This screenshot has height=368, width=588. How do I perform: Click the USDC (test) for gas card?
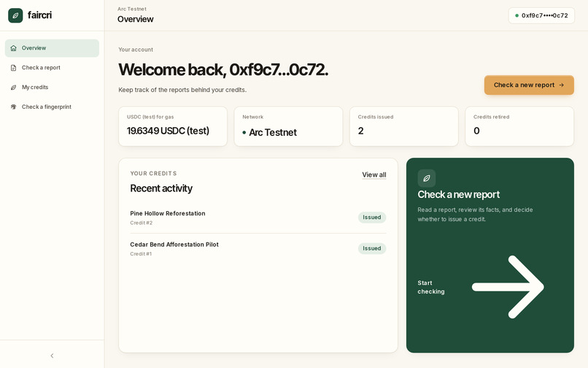(x=173, y=126)
